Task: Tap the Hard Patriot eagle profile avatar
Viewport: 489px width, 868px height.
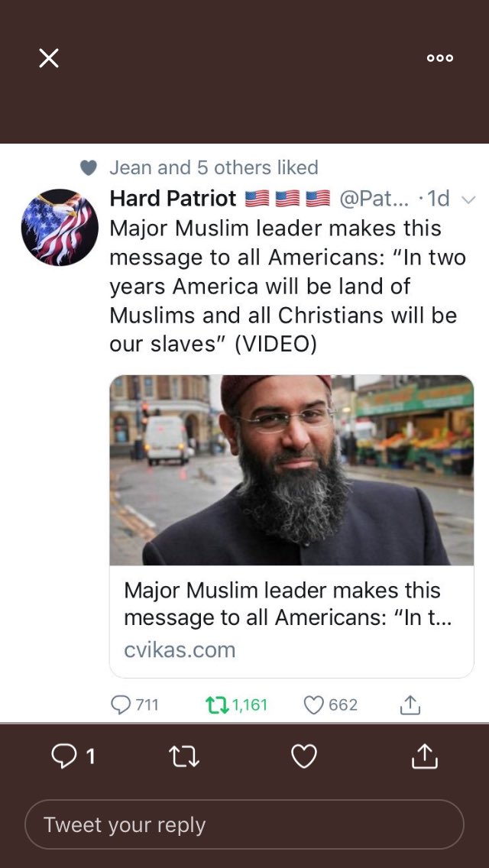Action: pos(60,228)
